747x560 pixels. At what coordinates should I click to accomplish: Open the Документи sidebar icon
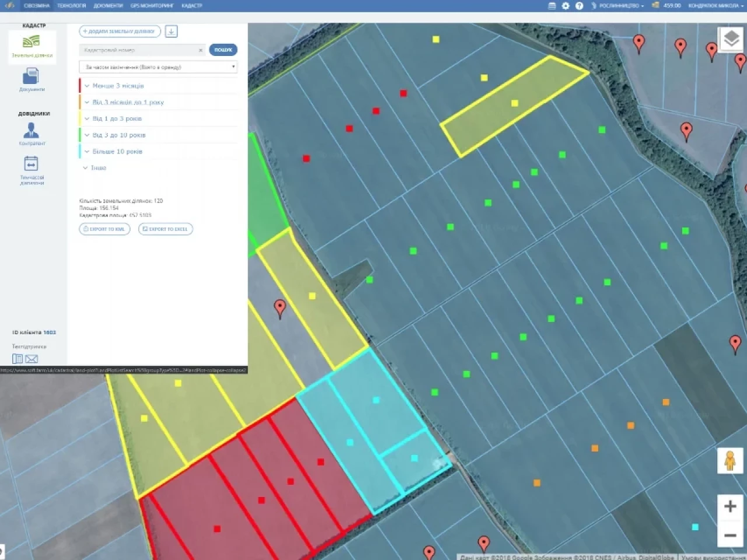pyautogui.click(x=32, y=79)
